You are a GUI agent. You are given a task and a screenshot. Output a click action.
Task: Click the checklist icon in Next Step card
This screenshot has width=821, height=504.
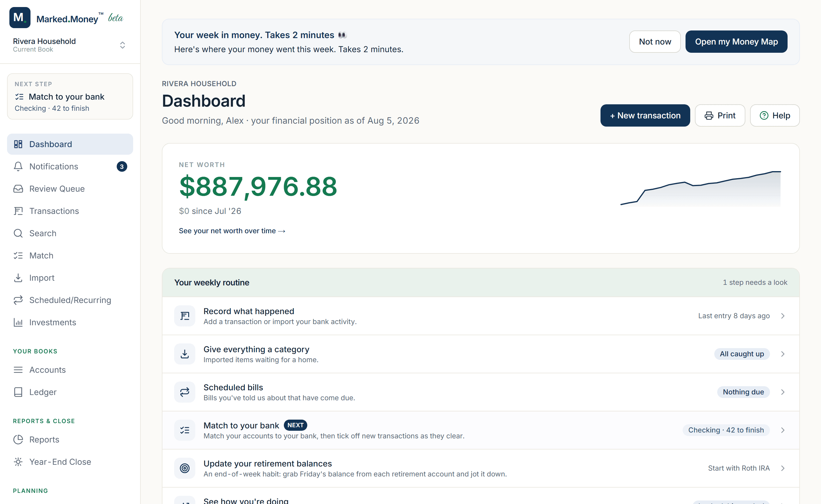pos(19,97)
